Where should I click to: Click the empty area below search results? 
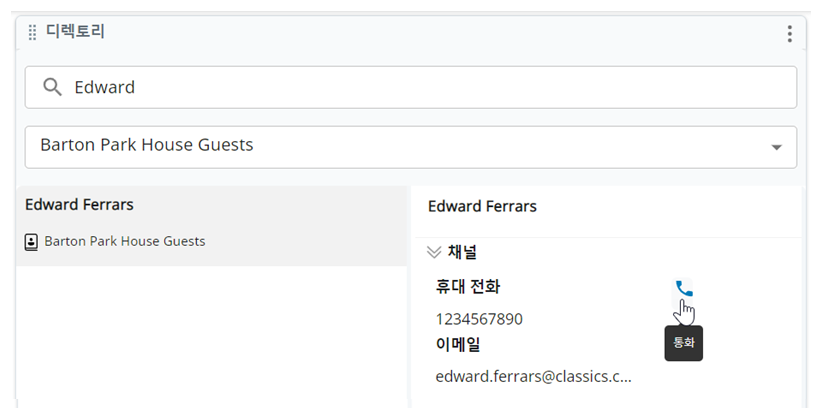[212, 336]
